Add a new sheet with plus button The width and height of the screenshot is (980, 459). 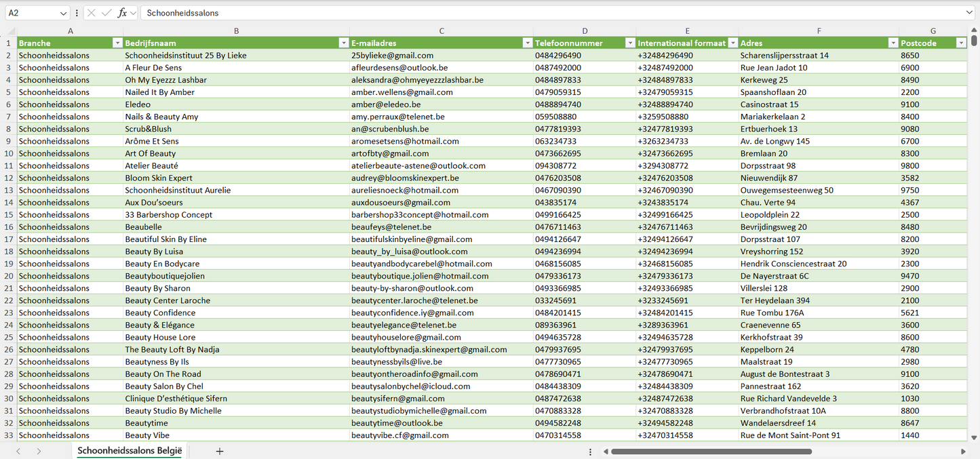(x=220, y=451)
